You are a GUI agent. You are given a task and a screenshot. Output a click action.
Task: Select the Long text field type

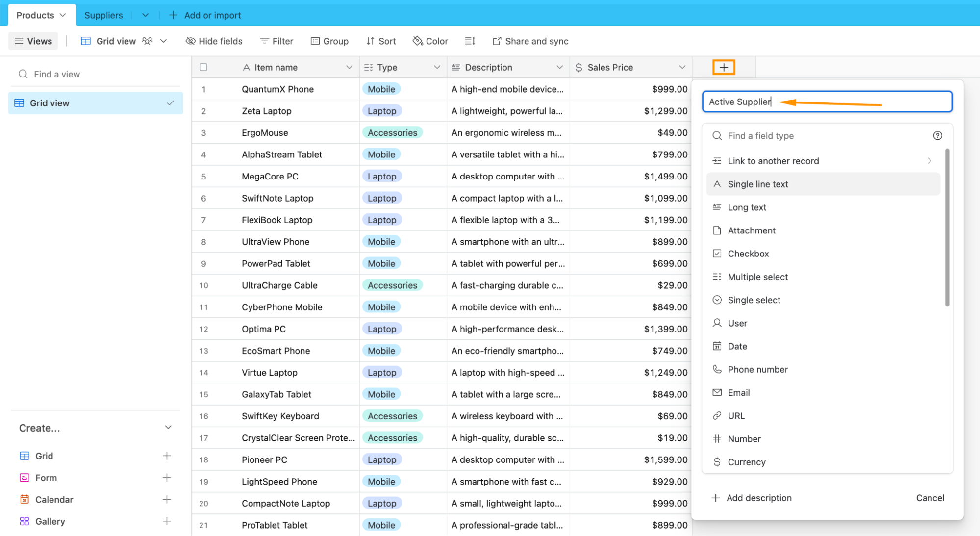pos(823,207)
